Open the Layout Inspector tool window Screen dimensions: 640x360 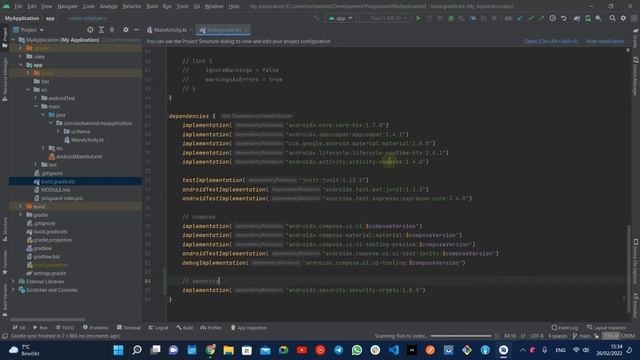(606, 328)
